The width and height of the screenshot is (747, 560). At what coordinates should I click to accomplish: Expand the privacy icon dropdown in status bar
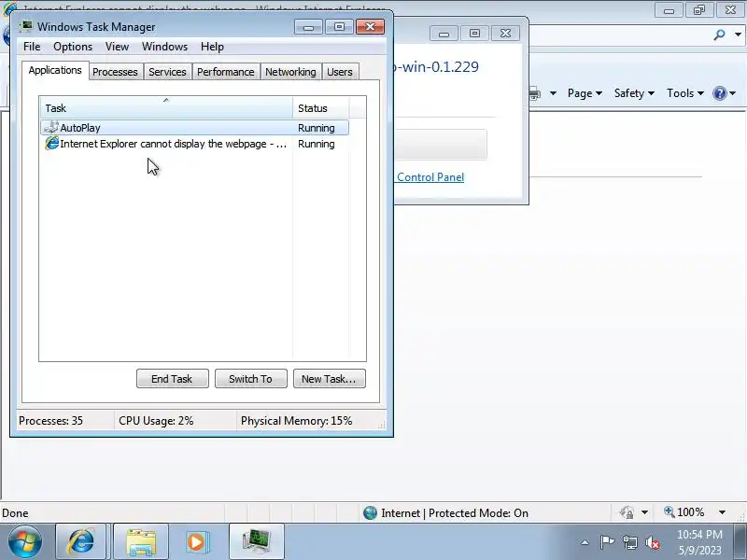(644, 512)
